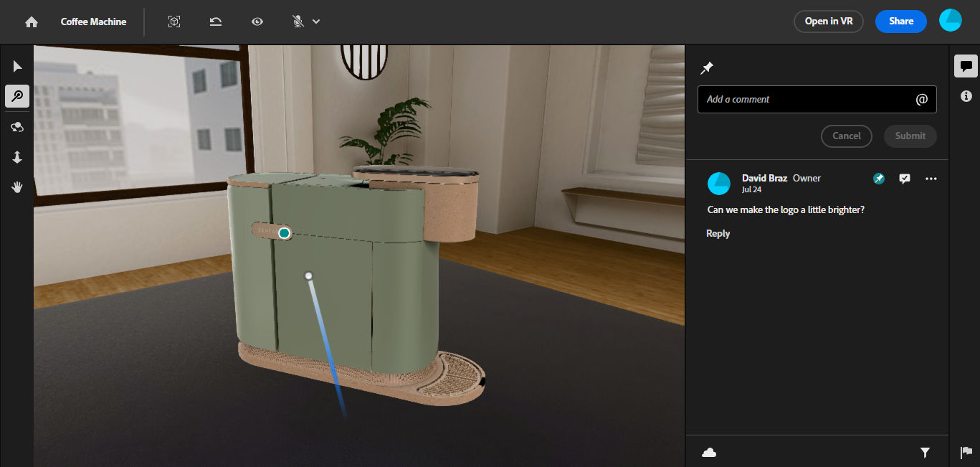
Task: Select the pin comment tool in left toolbar
Action: 17,95
